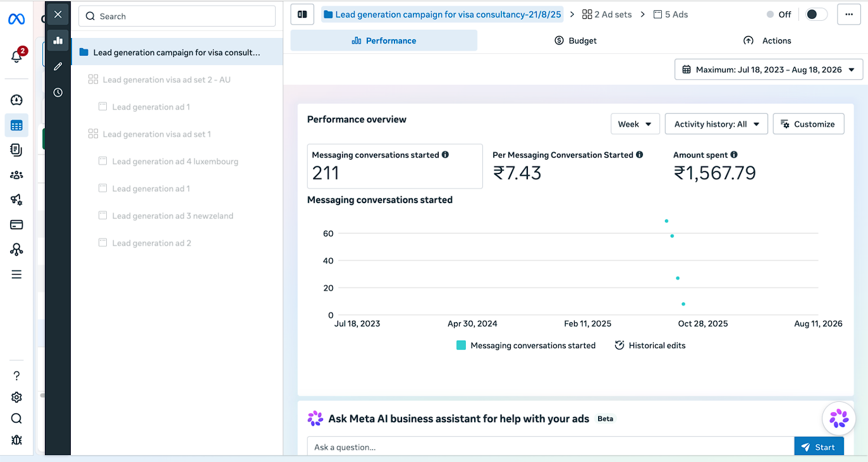Select Lead generation ad 2
868x462 pixels.
pos(152,243)
